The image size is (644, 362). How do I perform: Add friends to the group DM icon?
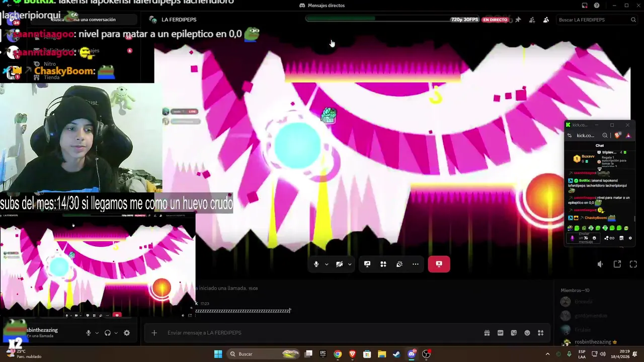click(532, 20)
